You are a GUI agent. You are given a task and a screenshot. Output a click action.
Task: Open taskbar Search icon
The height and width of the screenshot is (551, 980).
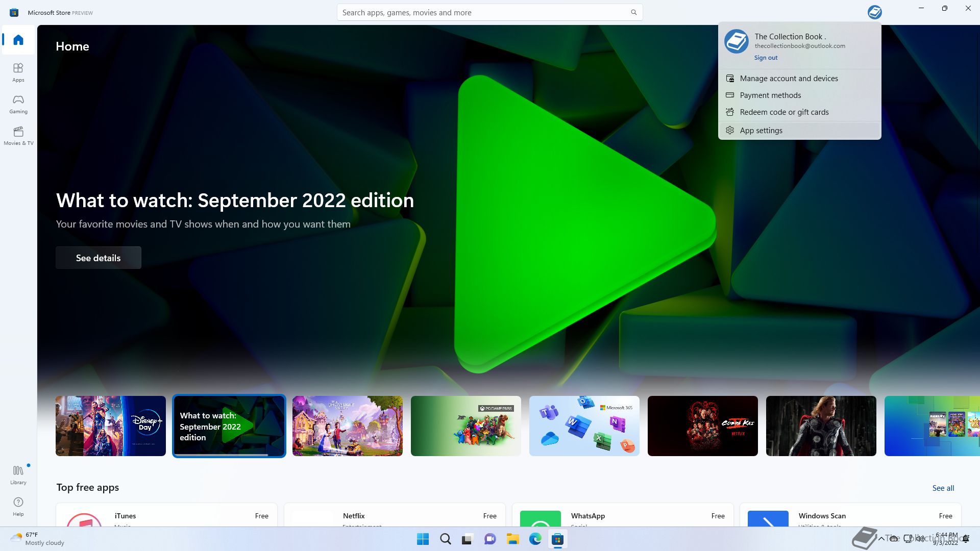[445, 539]
